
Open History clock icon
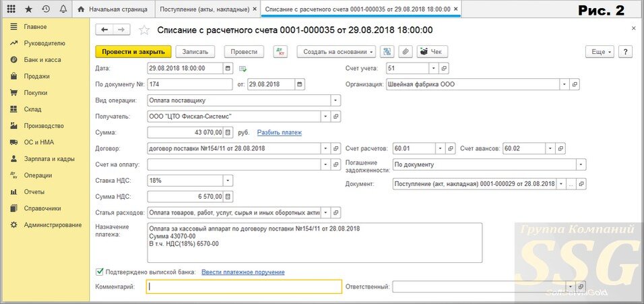pos(46,9)
